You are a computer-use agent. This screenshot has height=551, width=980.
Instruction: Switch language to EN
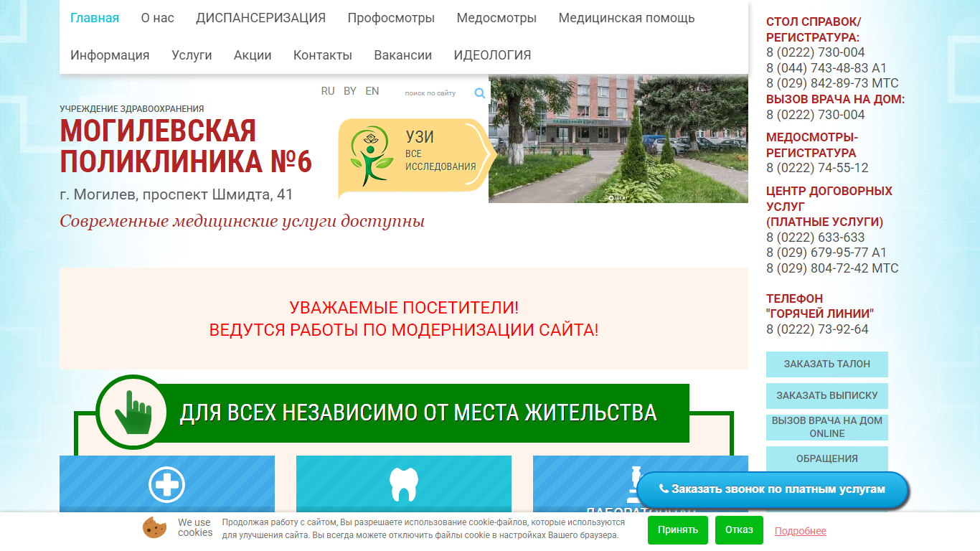click(372, 91)
